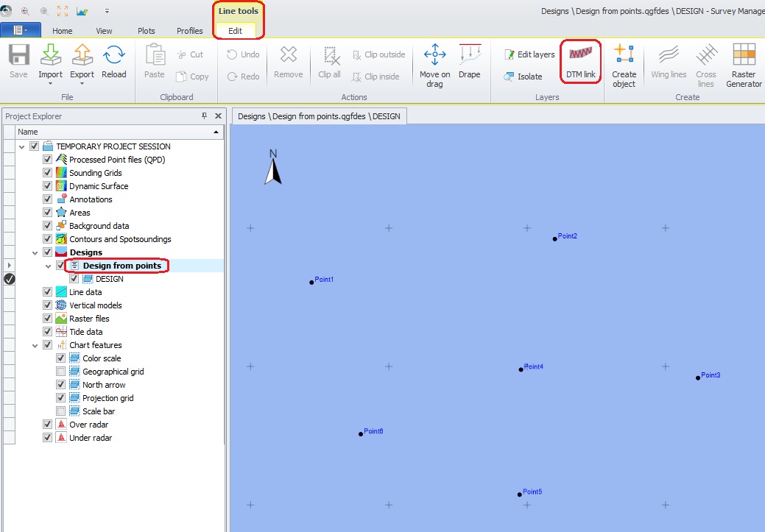
Task: Select Point4 on the design map
Action: pyautogui.click(x=521, y=369)
